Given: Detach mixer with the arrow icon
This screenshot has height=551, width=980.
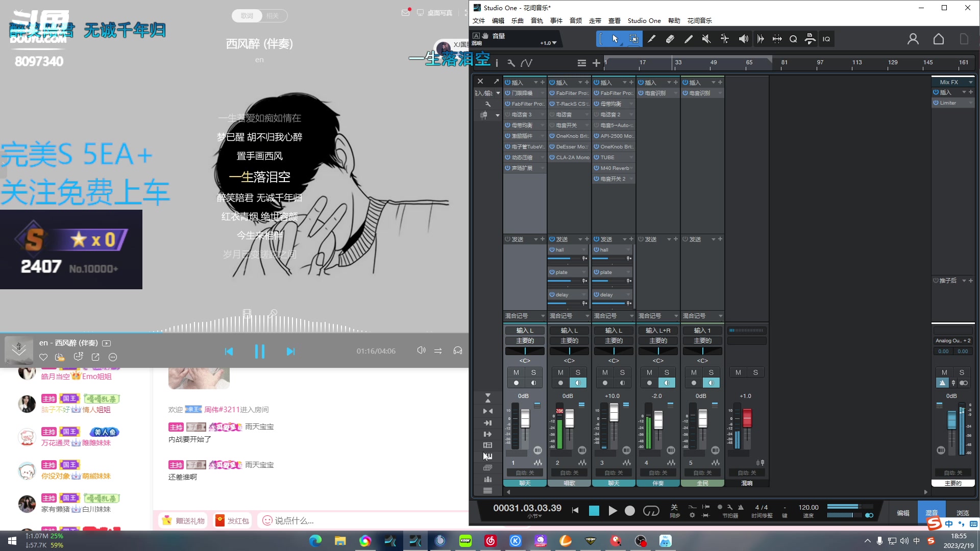Looking at the screenshot, I should pyautogui.click(x=496, y=81).
